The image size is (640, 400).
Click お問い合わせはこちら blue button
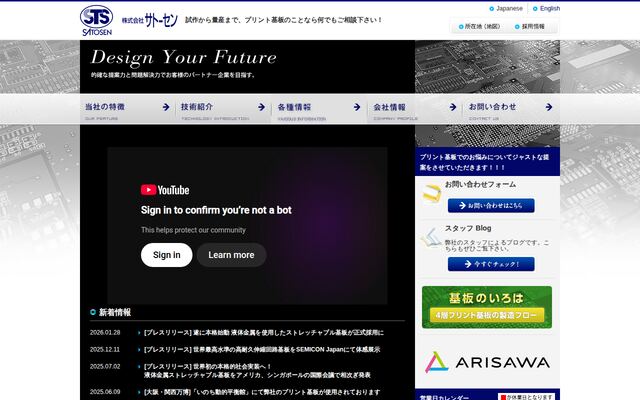(491, 205)
